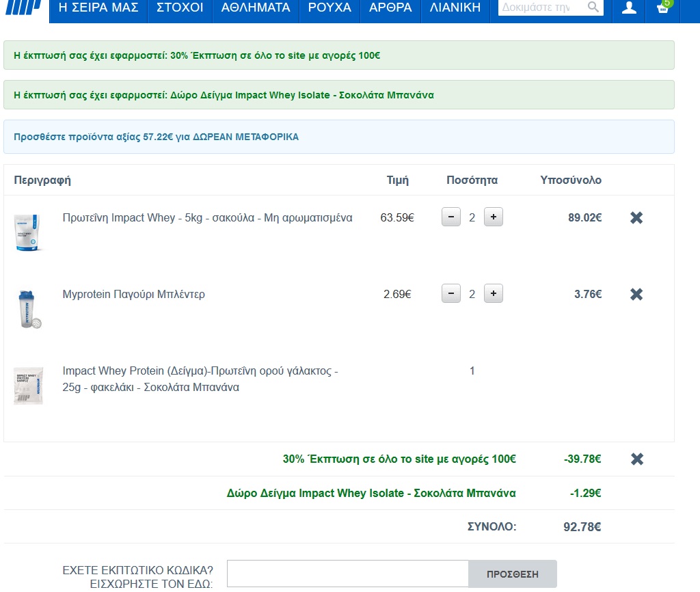
Task: Open the ΡΟΥΧΑ menu
Action: [x=329, y=8]
